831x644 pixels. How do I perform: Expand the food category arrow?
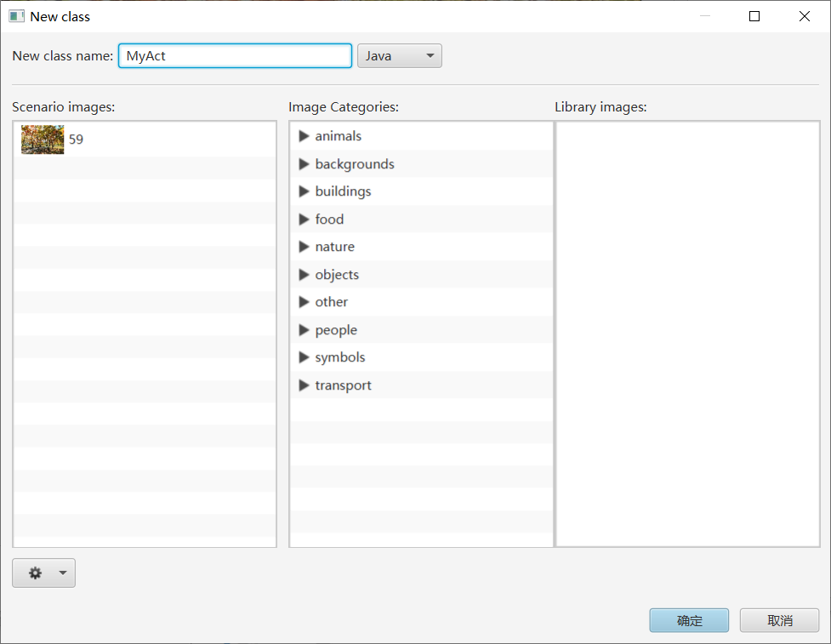point(304,219)
